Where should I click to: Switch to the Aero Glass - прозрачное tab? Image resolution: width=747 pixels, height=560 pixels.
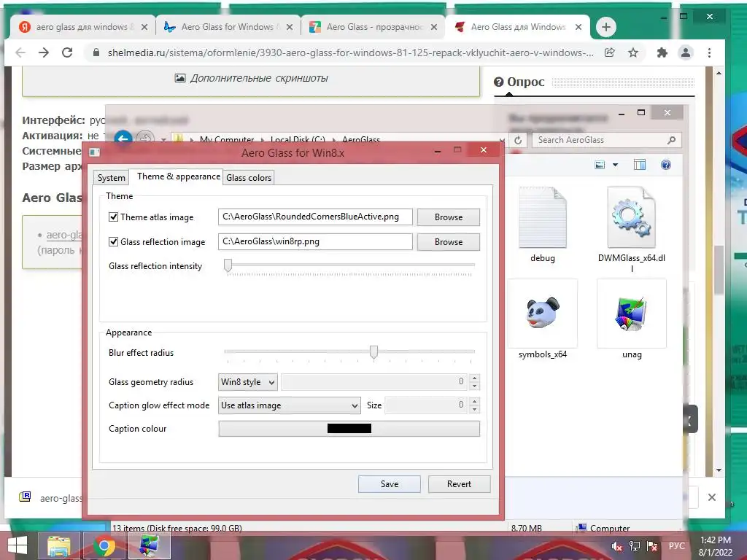(x=371, y=27)
